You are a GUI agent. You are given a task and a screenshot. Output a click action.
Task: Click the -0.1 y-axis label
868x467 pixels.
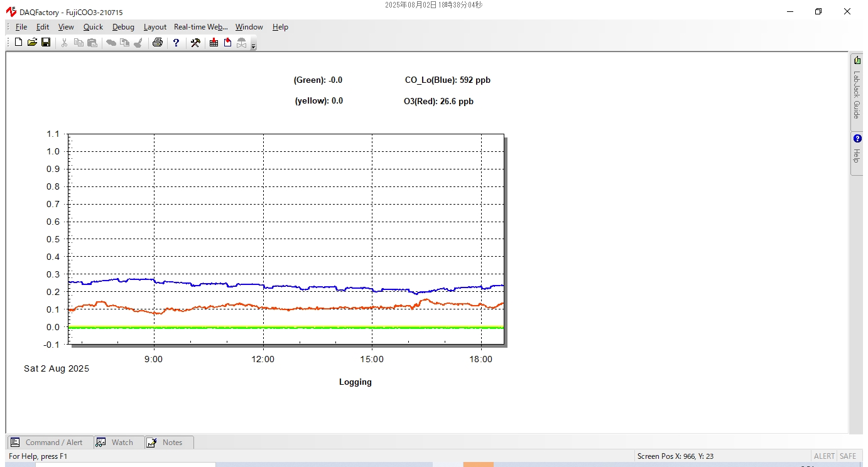click(x=52, y=345)
